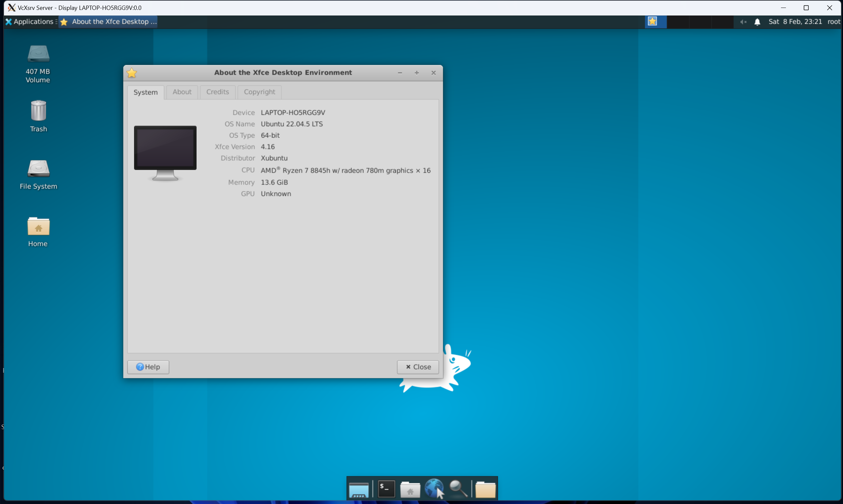Screen dimensions: 843x504
Task: Open the Copyright tab
Action: pyautogui.click(x=259, y=92)
